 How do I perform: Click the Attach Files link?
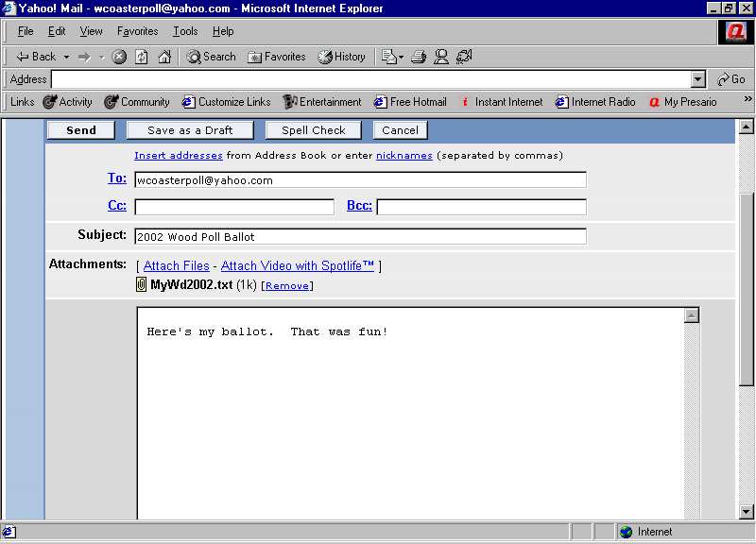(x=176, y=266)
